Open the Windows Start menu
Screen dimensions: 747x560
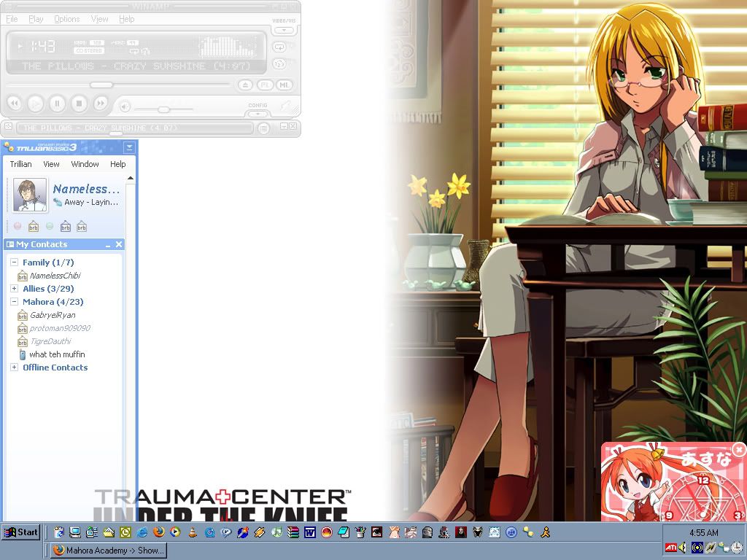tap(20, 532)
